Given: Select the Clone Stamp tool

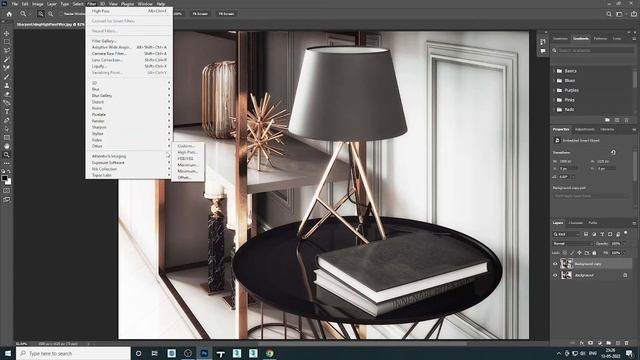Looking at the screenshot, I should click(x=7, y=85).
